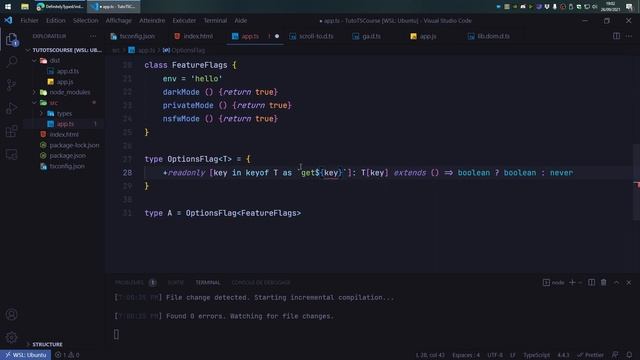This screenshot has height=360, width=640.
Task: Maximize the terminal panel with chevron up
Action: 616,282
